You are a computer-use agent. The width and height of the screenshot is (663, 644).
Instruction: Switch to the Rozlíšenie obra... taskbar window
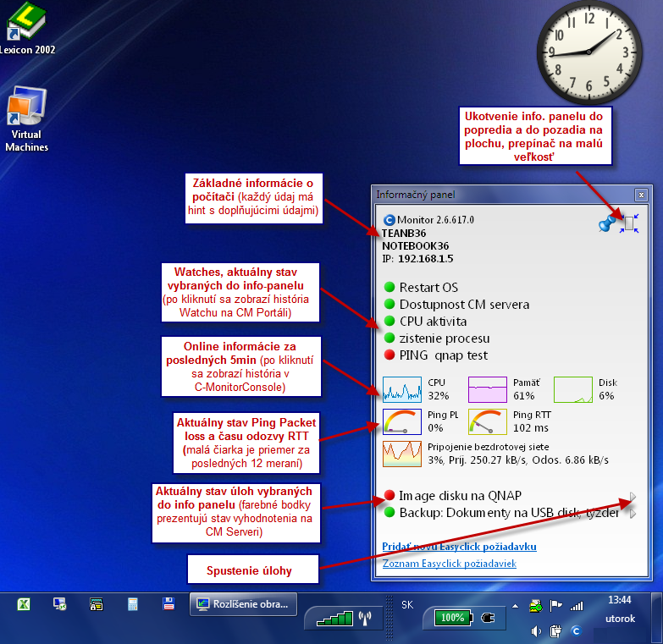[x=244, y=604]
